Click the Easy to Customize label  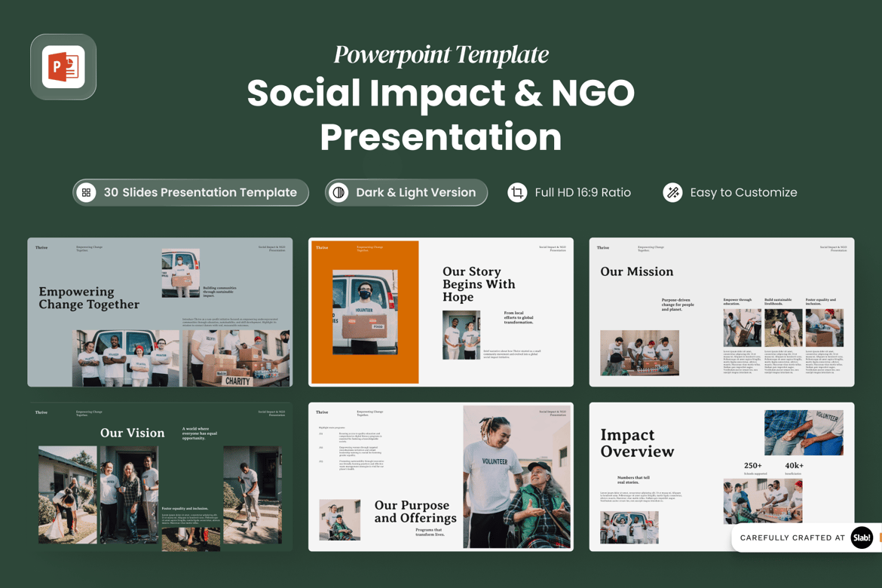click(743, 192)
